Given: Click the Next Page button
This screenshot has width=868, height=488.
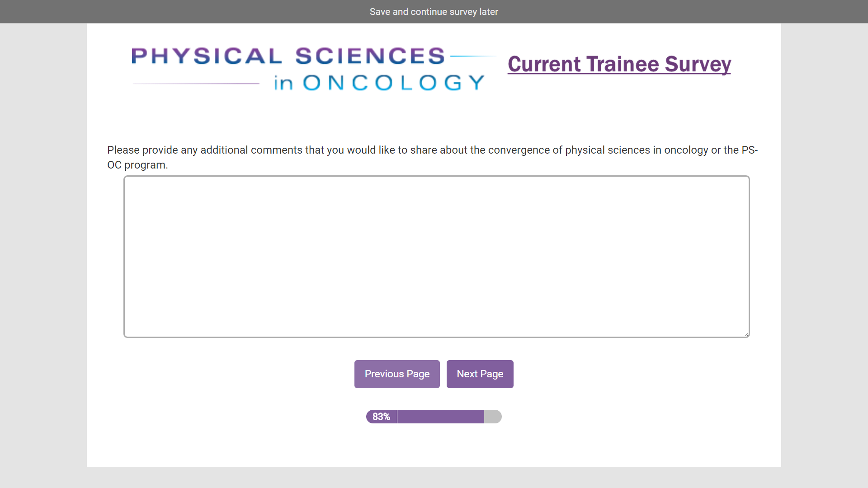Looking at the screenshot, I should pyautogui.click(x=480, y=374).
